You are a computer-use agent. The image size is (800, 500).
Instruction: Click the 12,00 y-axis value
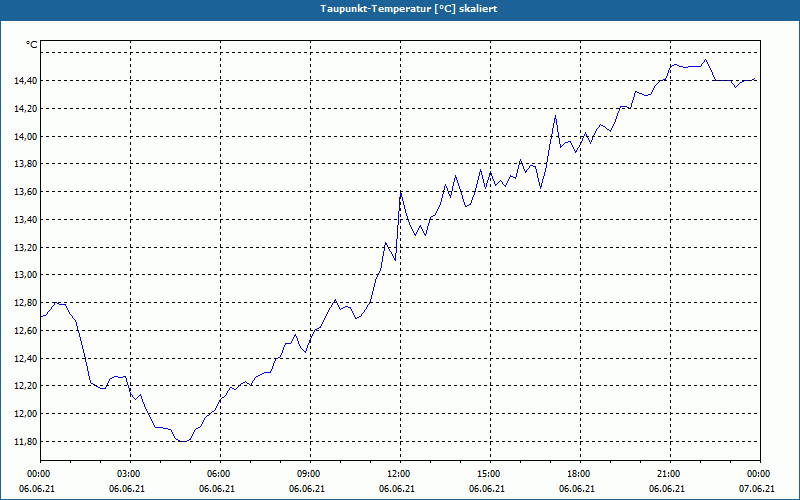(x=27, y=414)
